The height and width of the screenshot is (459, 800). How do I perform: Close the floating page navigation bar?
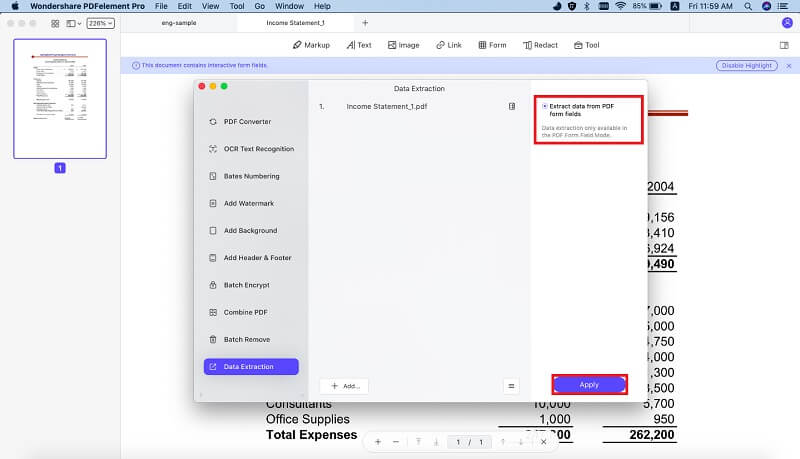[543, 442]
